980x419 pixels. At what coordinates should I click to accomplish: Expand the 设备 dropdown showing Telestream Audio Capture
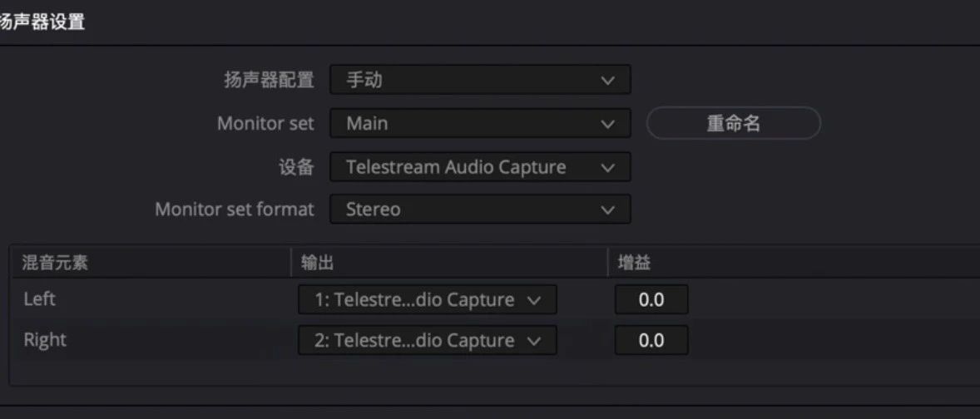[x=480, y=167]
